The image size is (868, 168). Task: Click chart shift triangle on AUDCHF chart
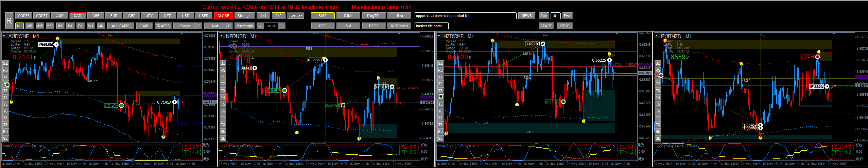tap(181, 34)
